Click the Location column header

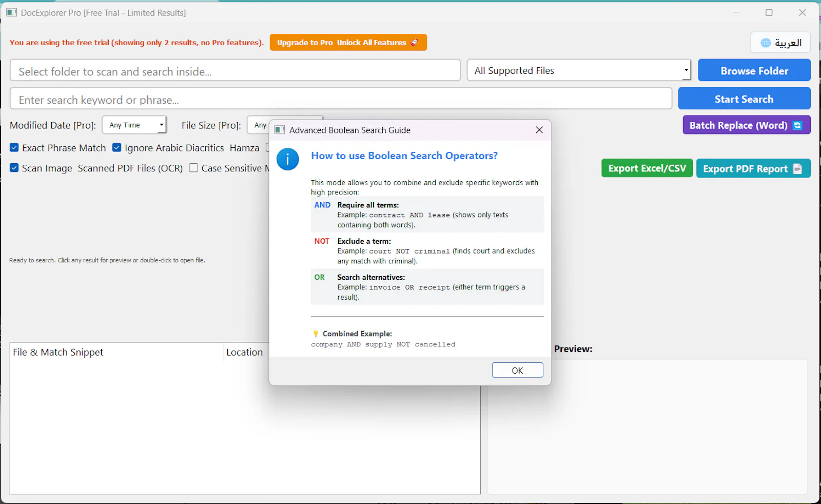(245, 352)
